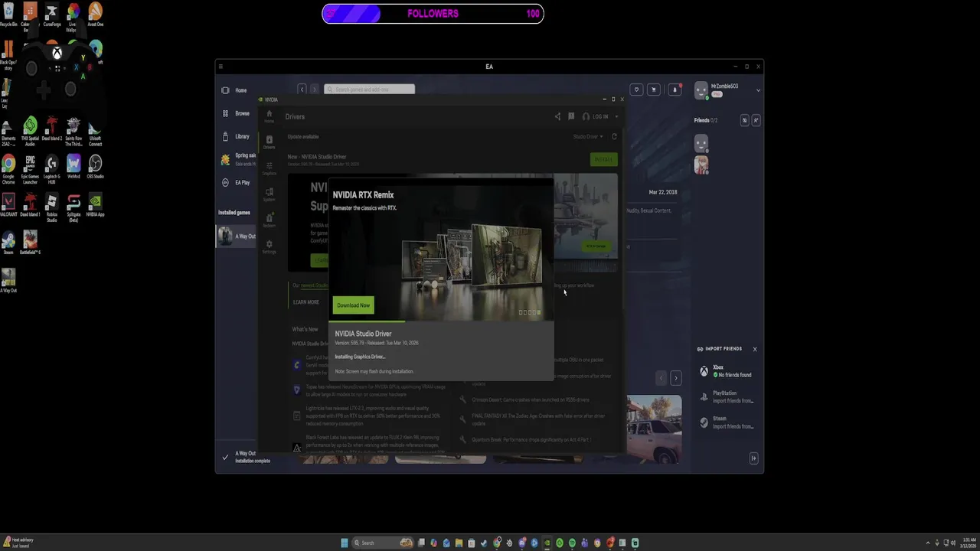Focus the EA search games field
The width and height of the screenshot is (980, 551).
click(x=369, y=90)
